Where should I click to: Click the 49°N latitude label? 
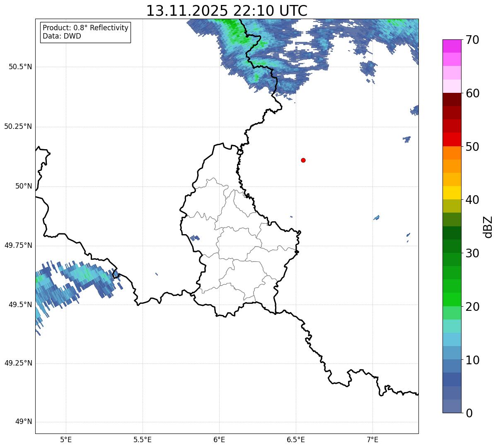coord(24,422)
